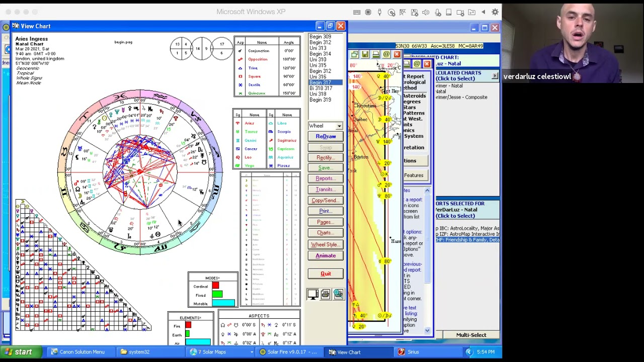Email the map with the @ icon
The image size is (644, 362).
pos(386,54)
